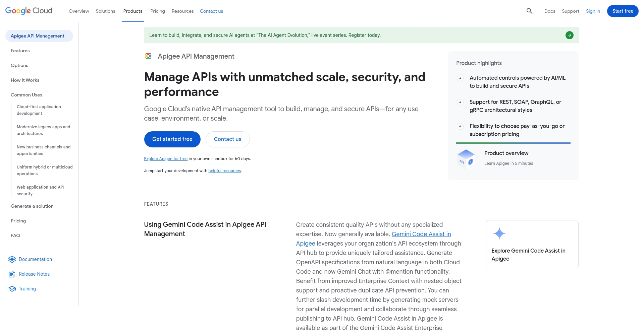
Task: Click the search magnifier icon
Action: click(x=529, y=11)
